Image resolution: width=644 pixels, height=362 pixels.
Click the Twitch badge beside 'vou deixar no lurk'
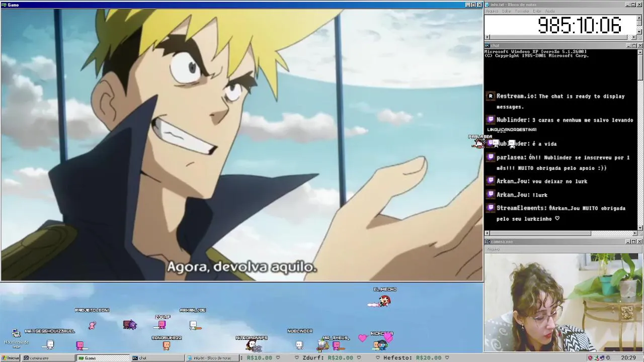491,181
